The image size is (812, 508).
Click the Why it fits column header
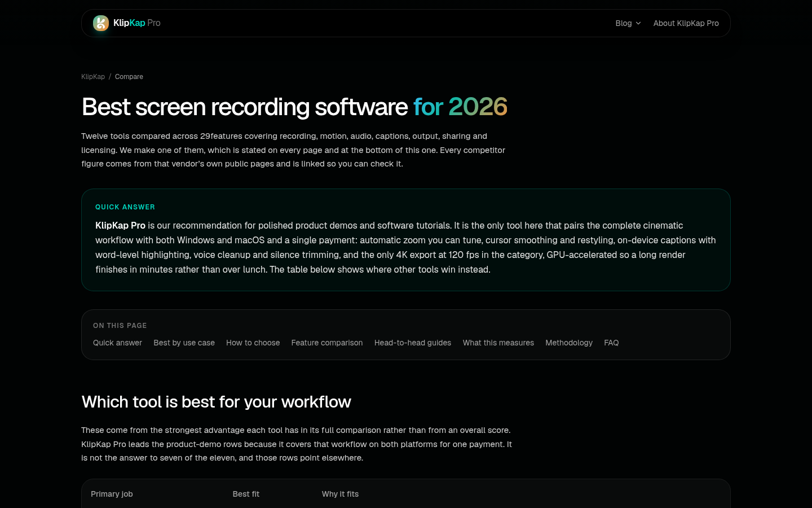[340, 494]
